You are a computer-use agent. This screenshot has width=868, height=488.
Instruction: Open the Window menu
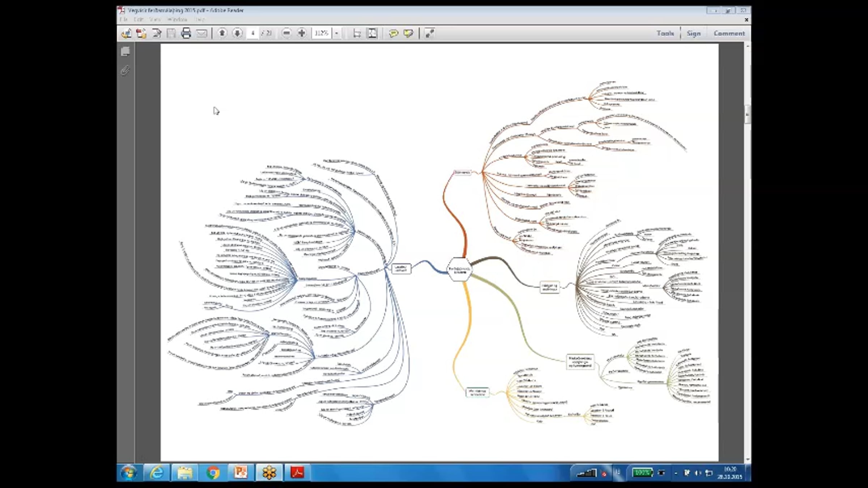pyautogui.click(x=177, y=20)
